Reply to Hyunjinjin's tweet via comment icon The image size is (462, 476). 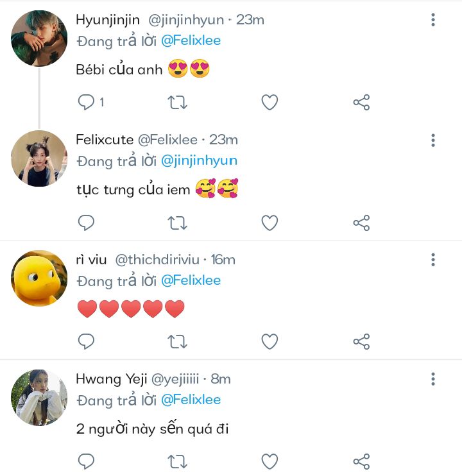[86, 102]
